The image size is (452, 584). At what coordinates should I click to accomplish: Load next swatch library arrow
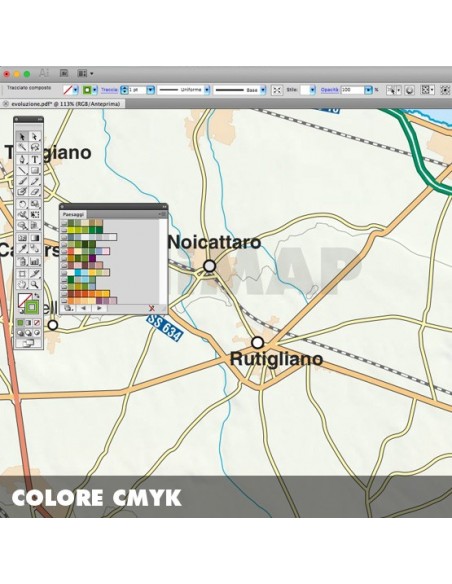(x=99, y=308)
